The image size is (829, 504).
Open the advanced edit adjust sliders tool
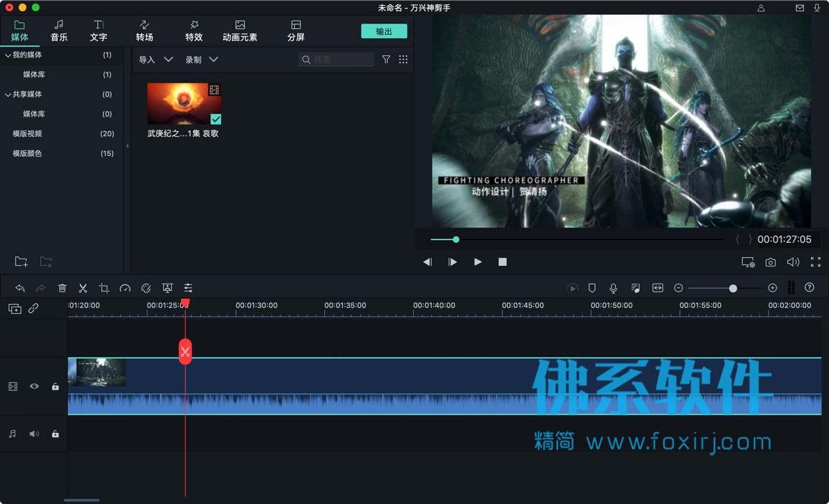coord(188,288)
